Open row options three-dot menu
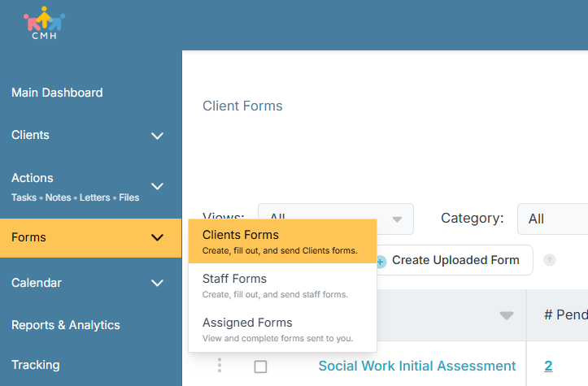Image resolution: width=588 pixels, height=386 pixels. click(x=220, y=366)
